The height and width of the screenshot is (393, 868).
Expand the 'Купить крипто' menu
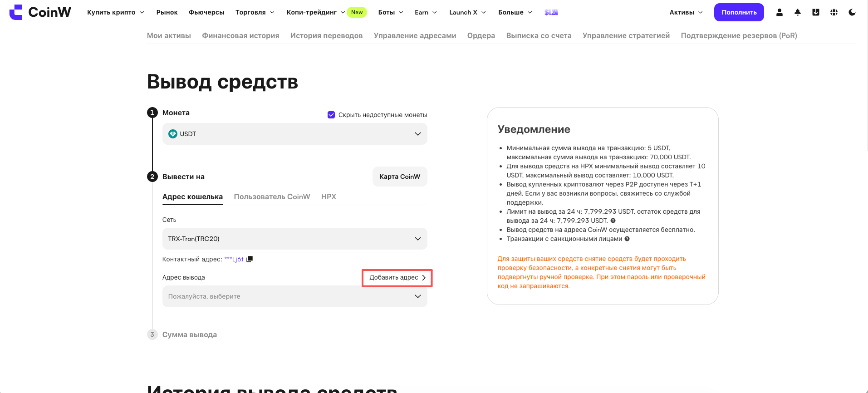pos(116,12)
